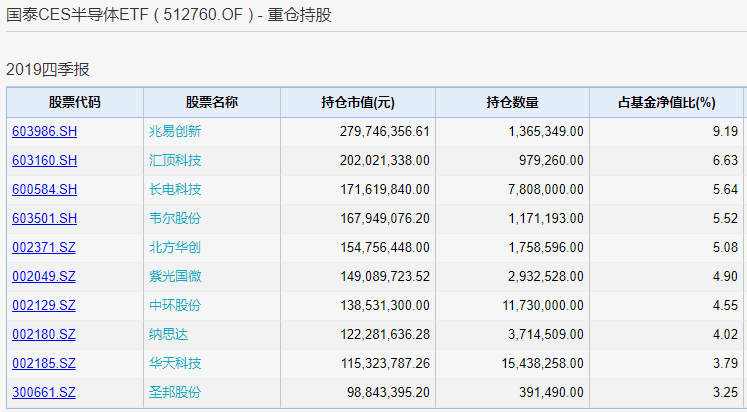
Task: Open stock code link 600584.SH
Action: click(44, 190)
